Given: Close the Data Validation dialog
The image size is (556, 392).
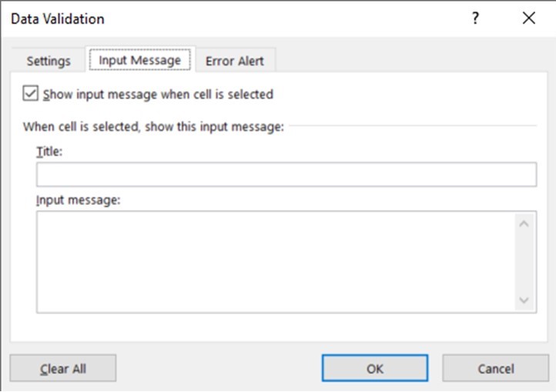Looking at the screenshot, I should point(528,18).
